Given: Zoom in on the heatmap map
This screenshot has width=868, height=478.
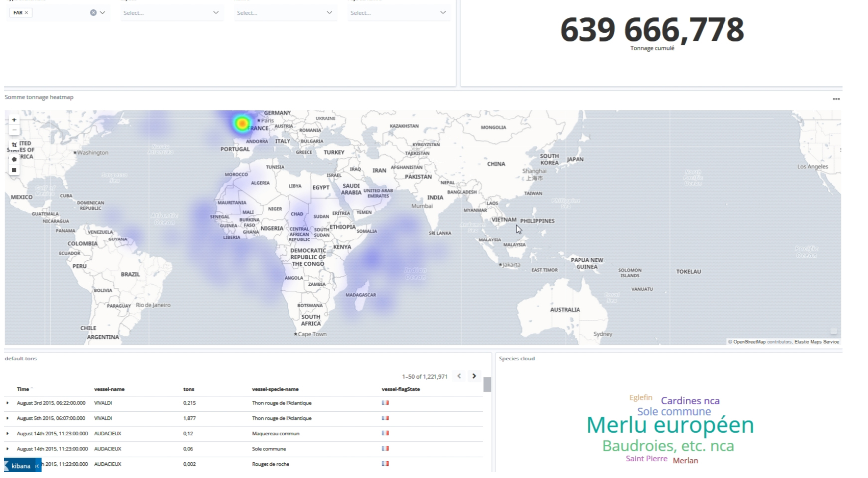Looking at the screenshot, I should [x=14, y=120].
